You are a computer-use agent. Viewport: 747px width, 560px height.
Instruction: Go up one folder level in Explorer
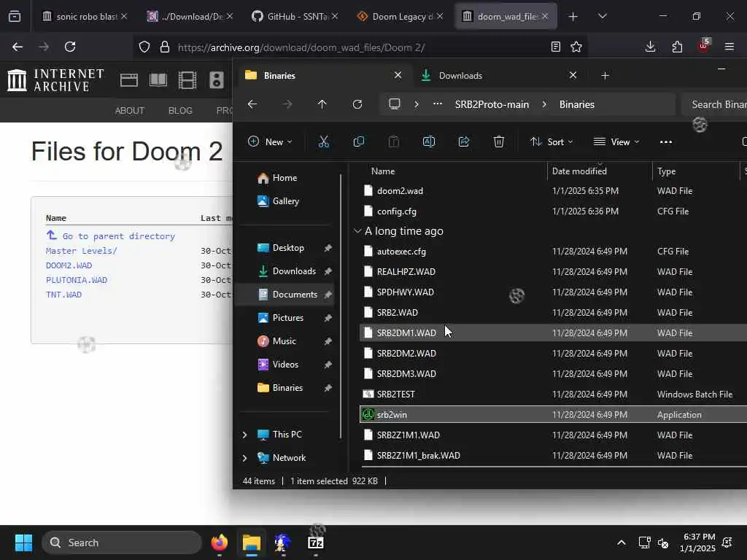click(x=322, y=104)
